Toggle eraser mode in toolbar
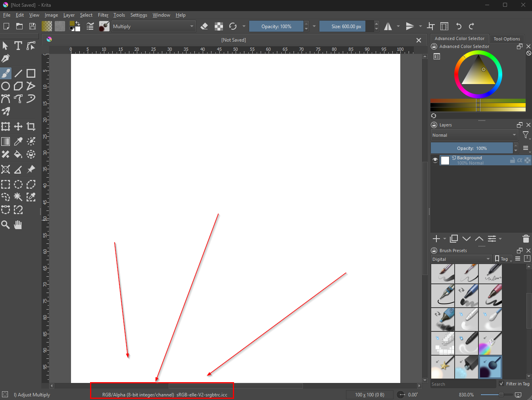532x400 pixels. coord(204,27)
